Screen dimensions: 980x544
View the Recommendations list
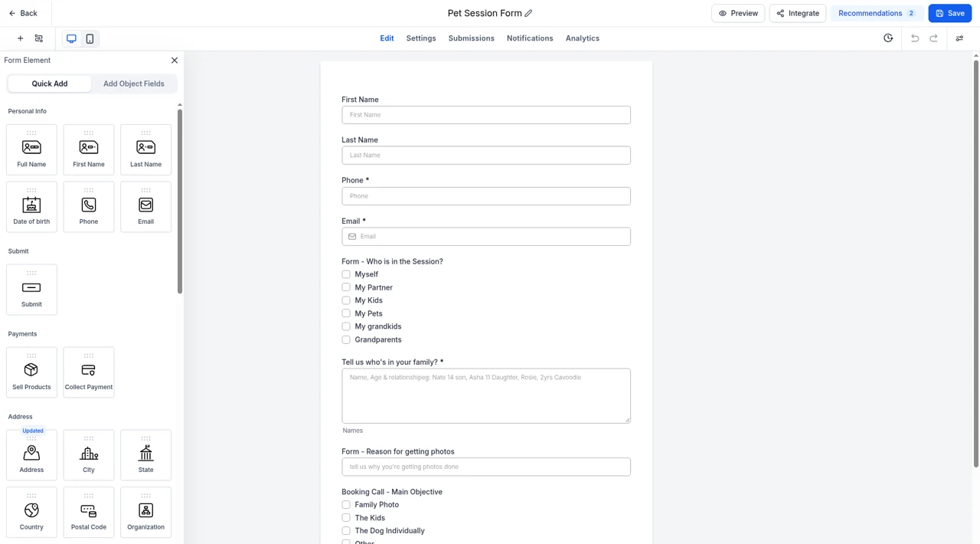point(877,13)
